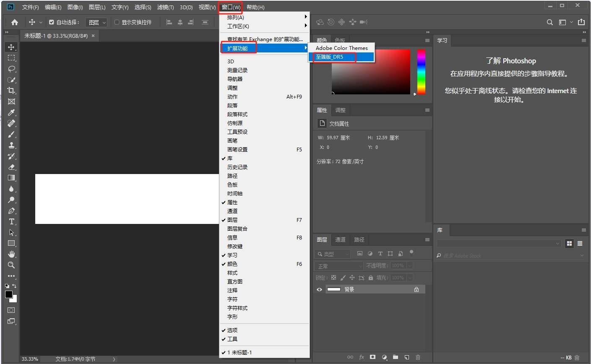Select the Horizontal Type tool
The width and height of the screenshot is (591, 364).
coord(11,221)
